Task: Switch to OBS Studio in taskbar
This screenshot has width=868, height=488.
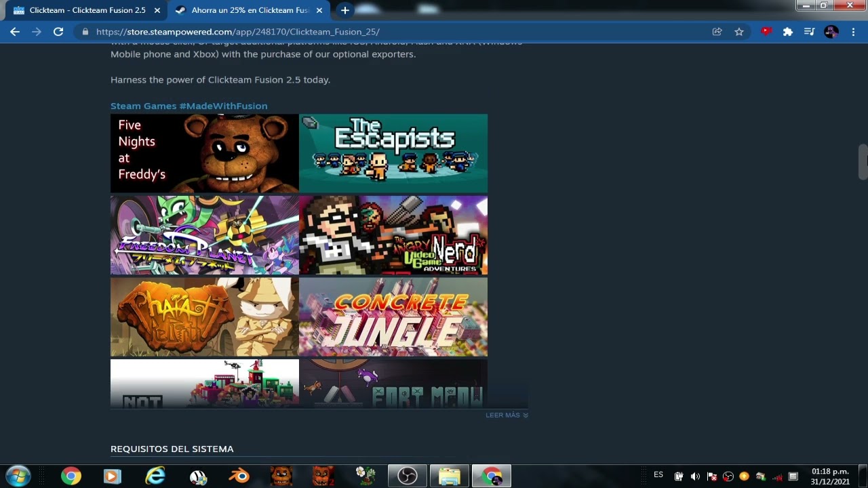Action: [408, 476]
